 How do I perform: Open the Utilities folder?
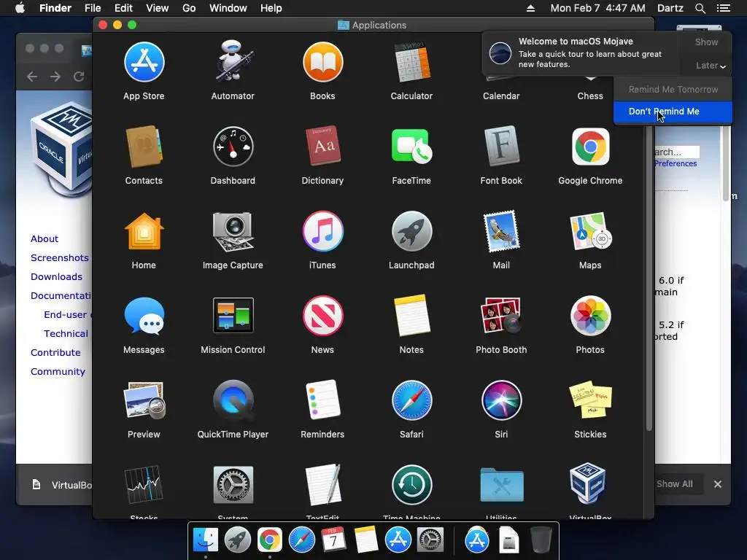501,485
